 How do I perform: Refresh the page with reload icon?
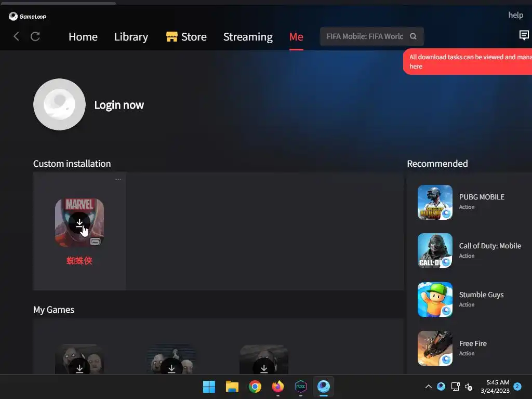point(35,36)
